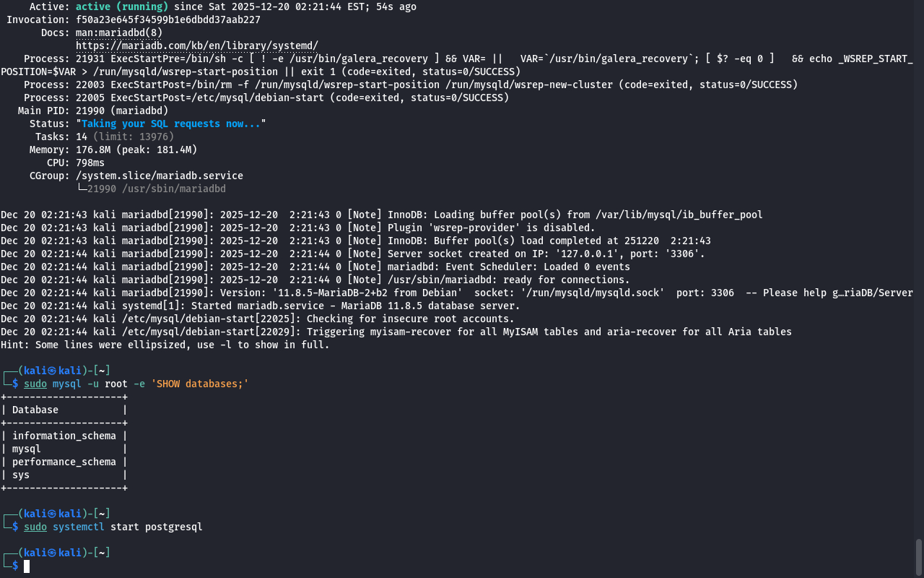Open the mariadb.com systemd docs link
Image resolution: width=924 pixels, height=578 pixels.
point(196,46)
